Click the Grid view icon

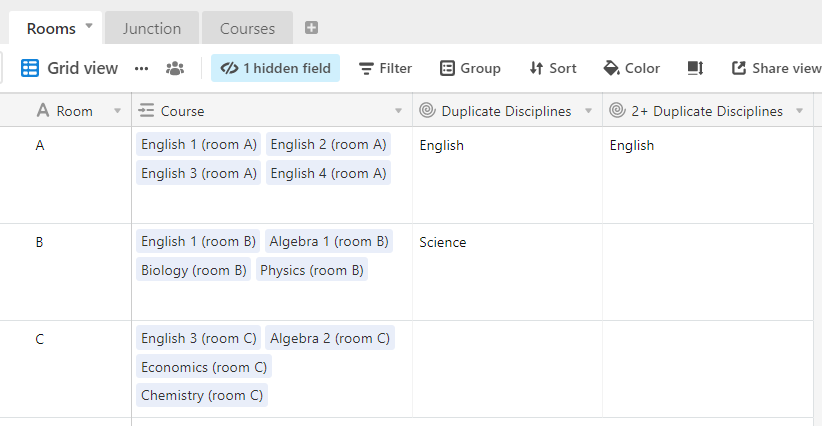click(x=30, y=68)
